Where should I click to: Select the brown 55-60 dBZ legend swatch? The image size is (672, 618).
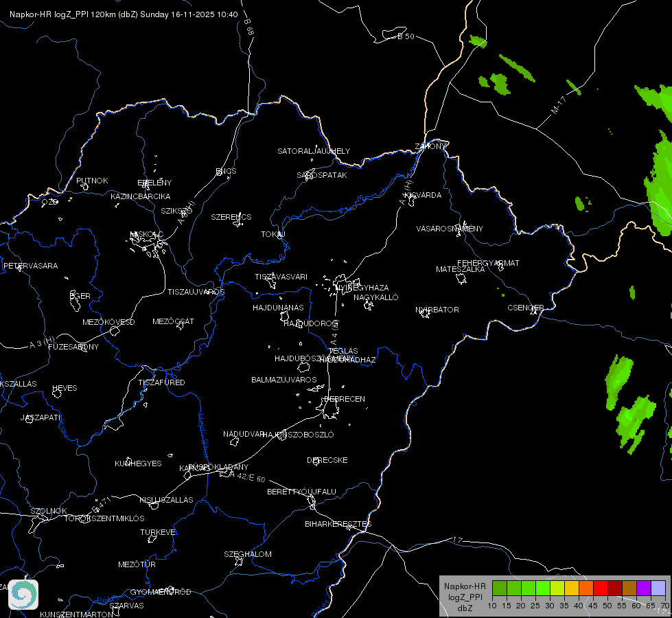click(629, 588)
